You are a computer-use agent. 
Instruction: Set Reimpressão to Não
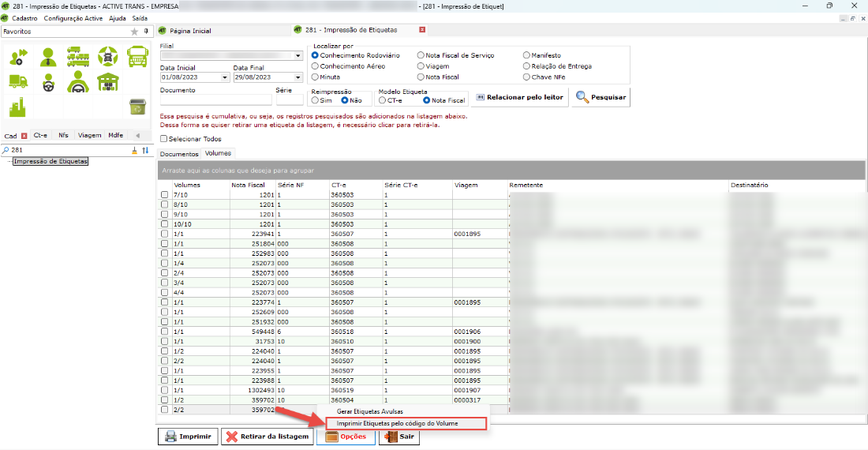344,100
